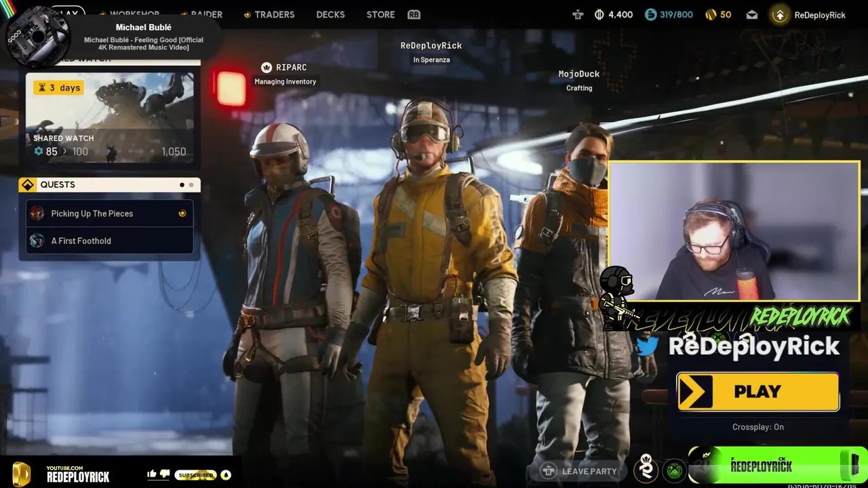Select party member MojoDuck name tag
The width and height of the screenshot is (868, 488).
[579, 74]
